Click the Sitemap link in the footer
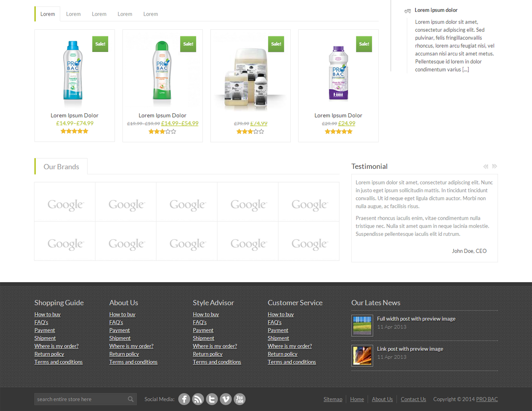 click(x=332, y=399)
